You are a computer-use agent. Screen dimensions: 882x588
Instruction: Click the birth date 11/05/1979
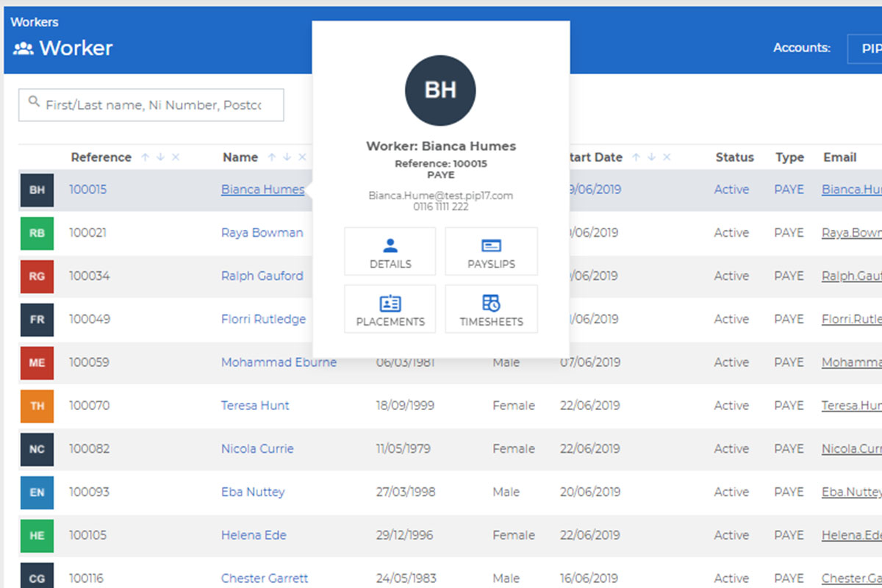coord(404,449)
